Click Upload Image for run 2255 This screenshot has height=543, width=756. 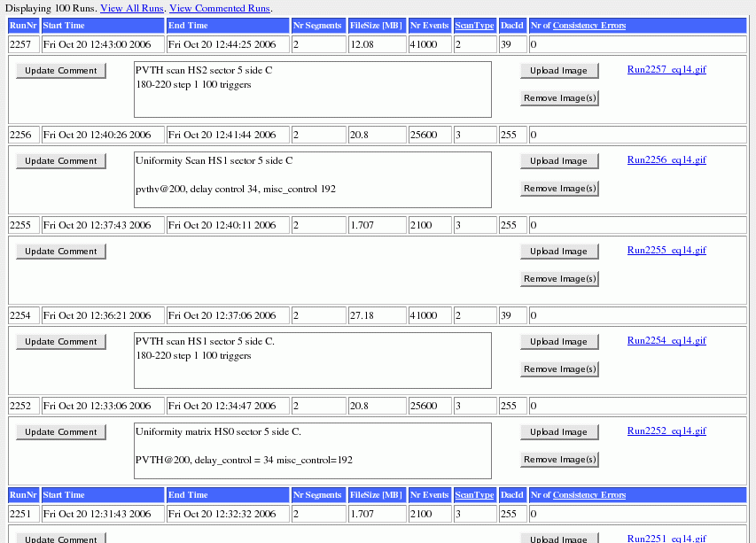[559, 251]
